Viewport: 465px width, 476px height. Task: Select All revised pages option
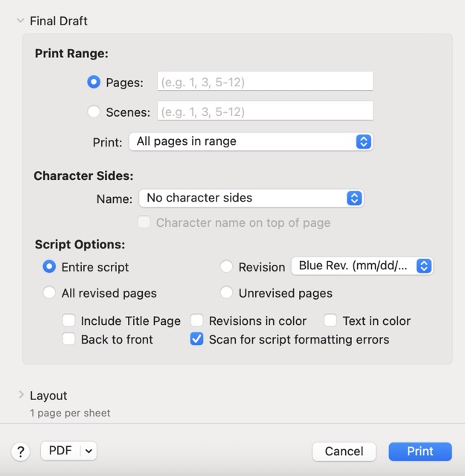click(49, 293)
